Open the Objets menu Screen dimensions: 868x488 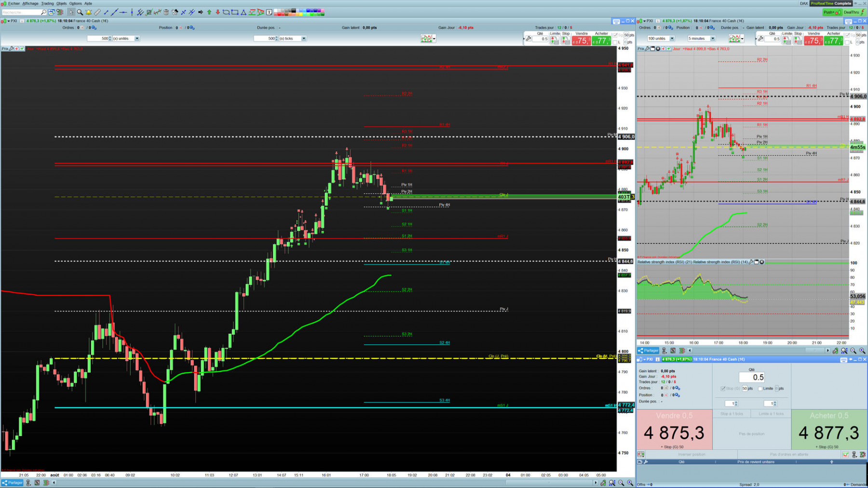point(61,3)
